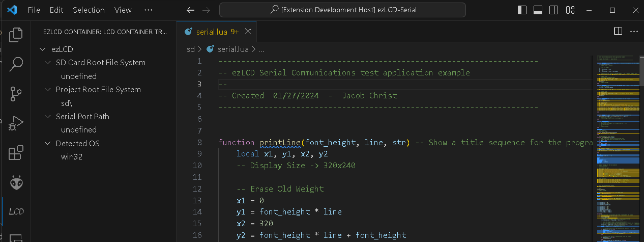Viewport: 644px width, 242px height.
Task: Click the VS Code logo icon
Action: 13,10
